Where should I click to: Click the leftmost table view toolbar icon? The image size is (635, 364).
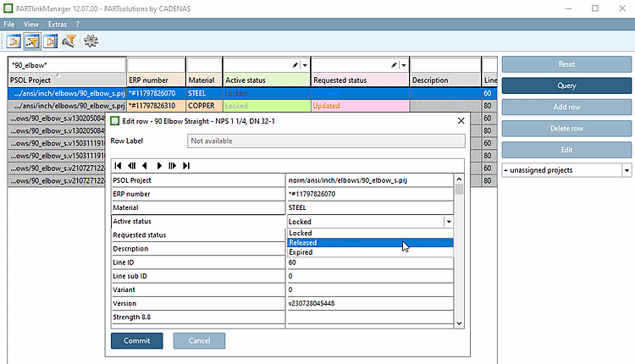pos(14,41)
